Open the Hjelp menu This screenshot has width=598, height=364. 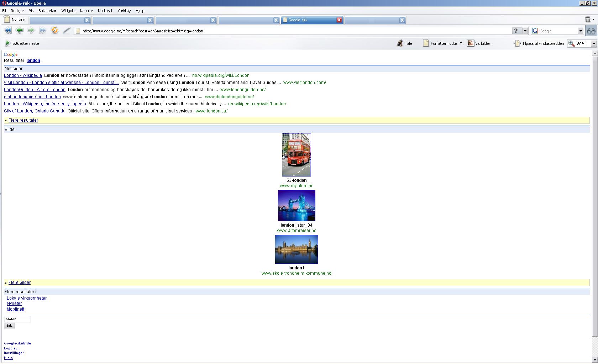pos(140,11)
